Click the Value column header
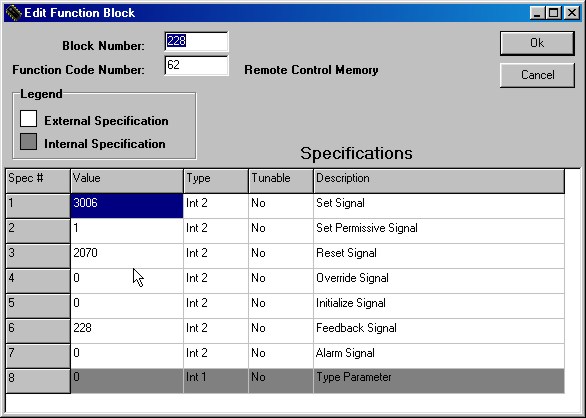 coord(127,181)
